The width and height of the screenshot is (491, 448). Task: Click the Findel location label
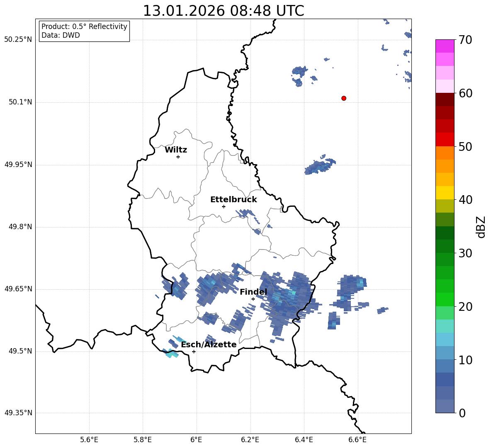pos(253,292)
